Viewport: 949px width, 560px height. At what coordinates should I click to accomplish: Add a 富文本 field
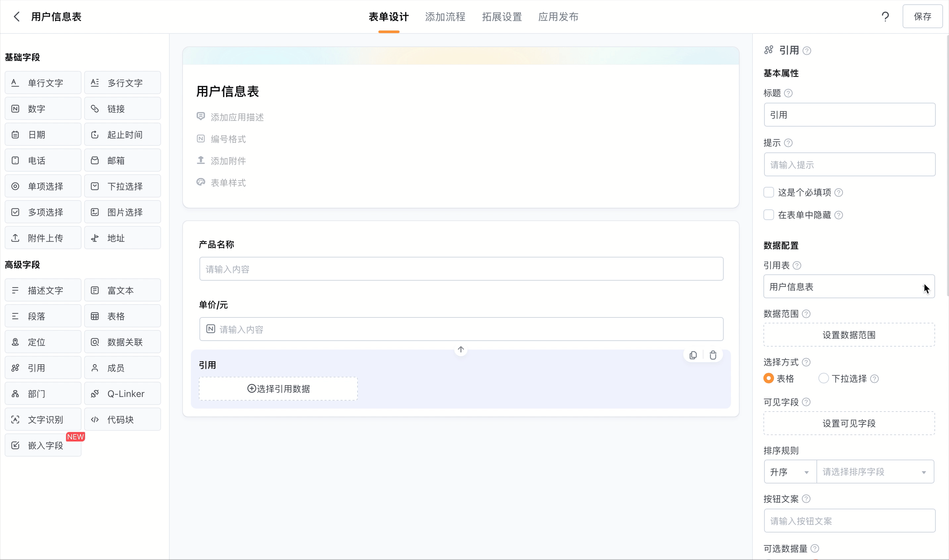click(x=123, y=290)
